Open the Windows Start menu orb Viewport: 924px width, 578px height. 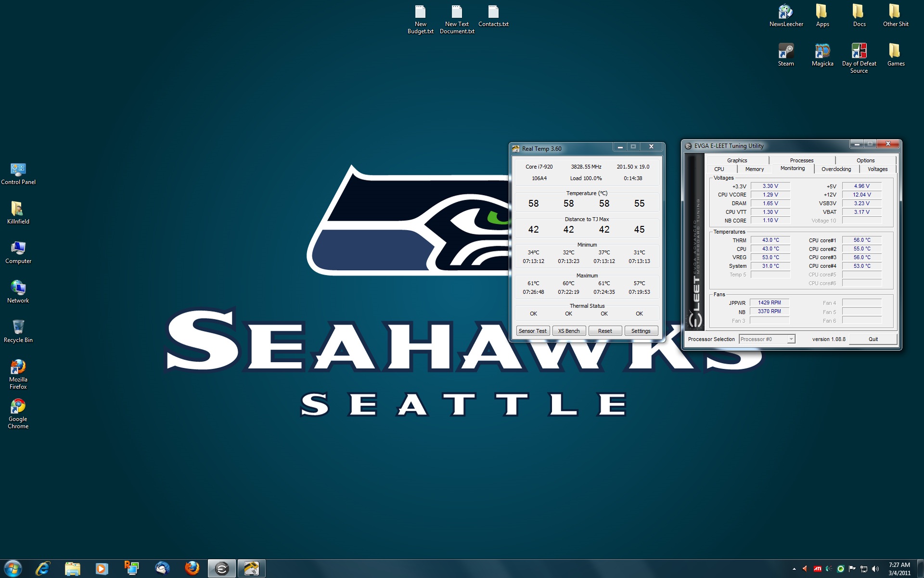click(x=13, y=569)
